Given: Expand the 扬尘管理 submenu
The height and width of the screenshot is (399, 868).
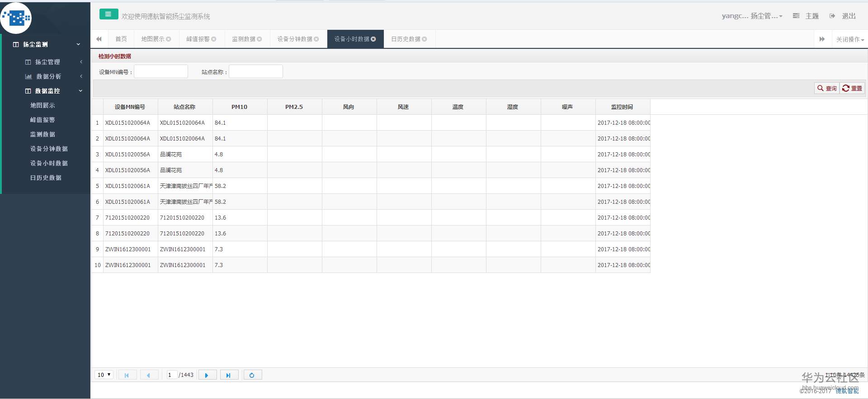Looking at the screenshot, I should [x=81, y=62].
